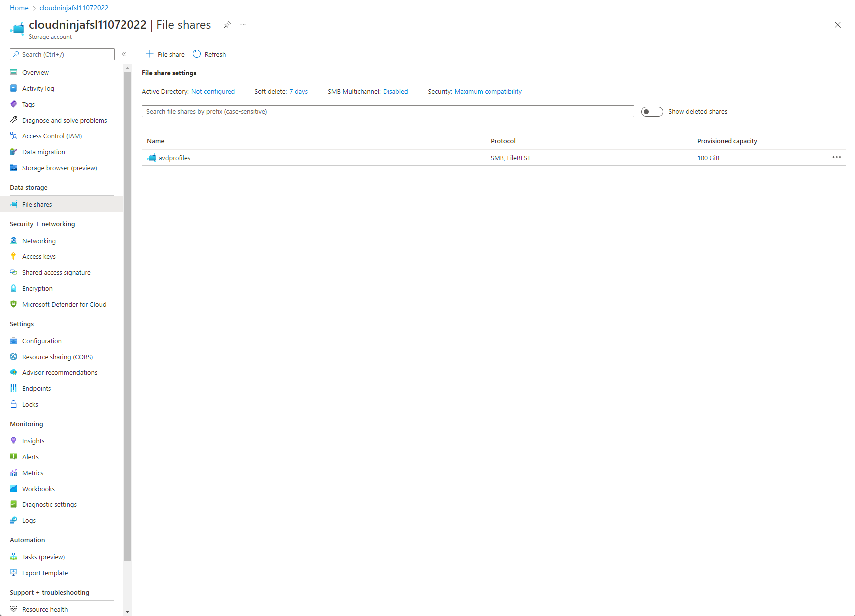Sort by Protocol column header
This screenshot has height=616, width=855.
coord(503,141)
